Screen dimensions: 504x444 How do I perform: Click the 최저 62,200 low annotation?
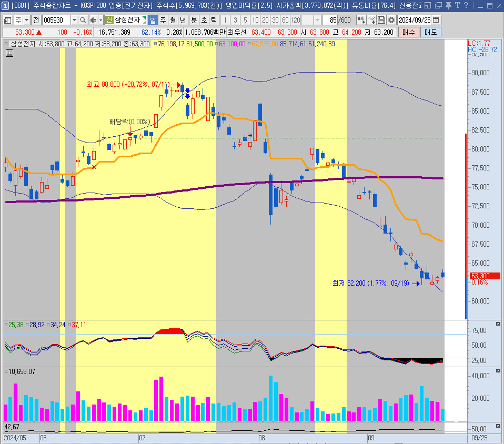coord(370,283)
